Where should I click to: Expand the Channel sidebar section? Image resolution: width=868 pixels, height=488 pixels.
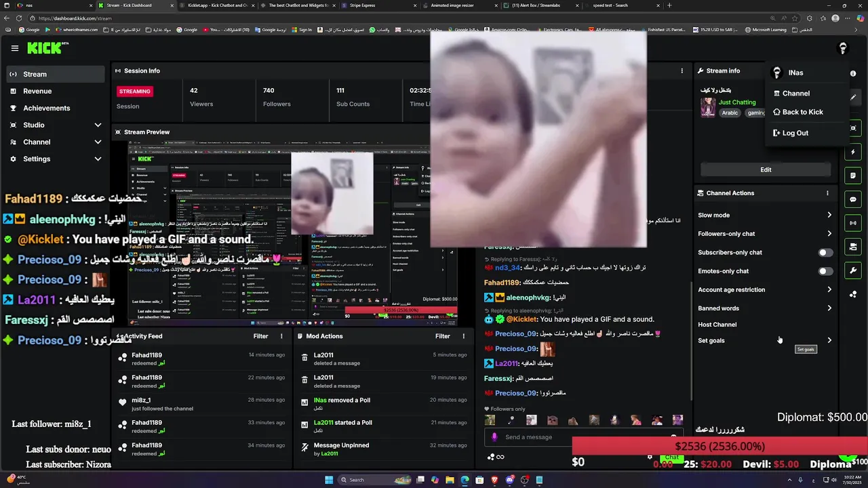click(x=98, y=142)
